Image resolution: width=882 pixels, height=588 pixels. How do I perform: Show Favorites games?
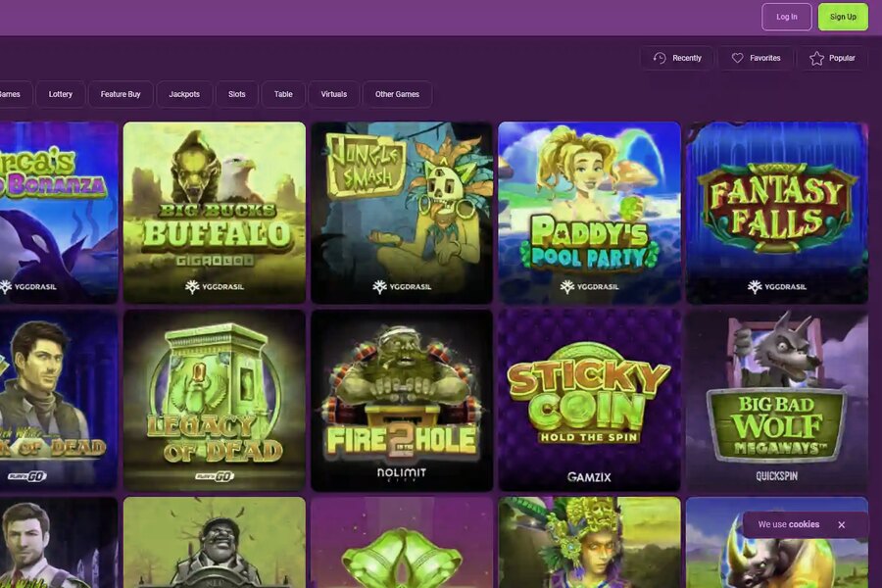point(756,58)
